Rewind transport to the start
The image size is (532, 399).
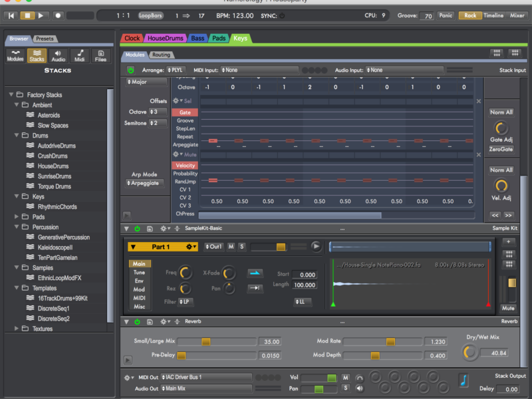point(12,15)
